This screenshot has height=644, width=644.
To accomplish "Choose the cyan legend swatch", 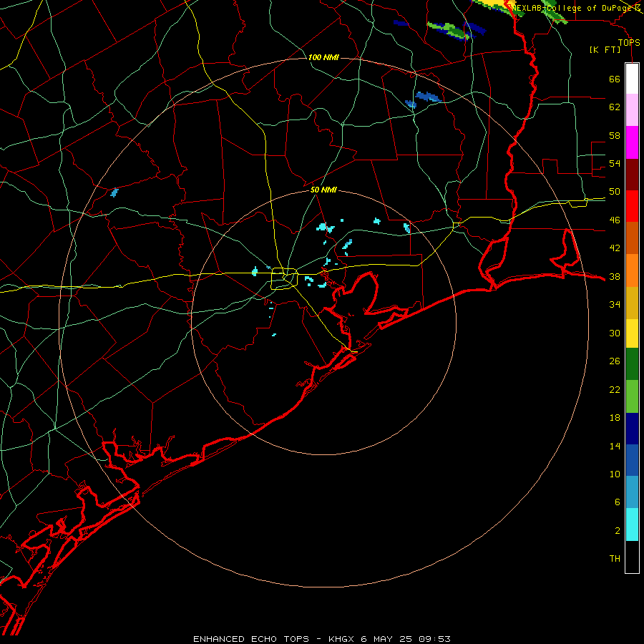I will (632, 525).
